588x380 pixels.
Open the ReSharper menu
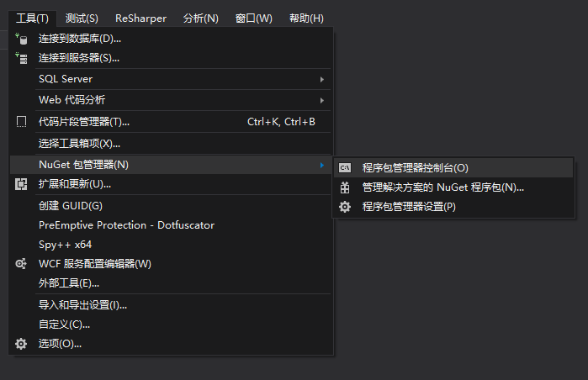coord(140,18)
